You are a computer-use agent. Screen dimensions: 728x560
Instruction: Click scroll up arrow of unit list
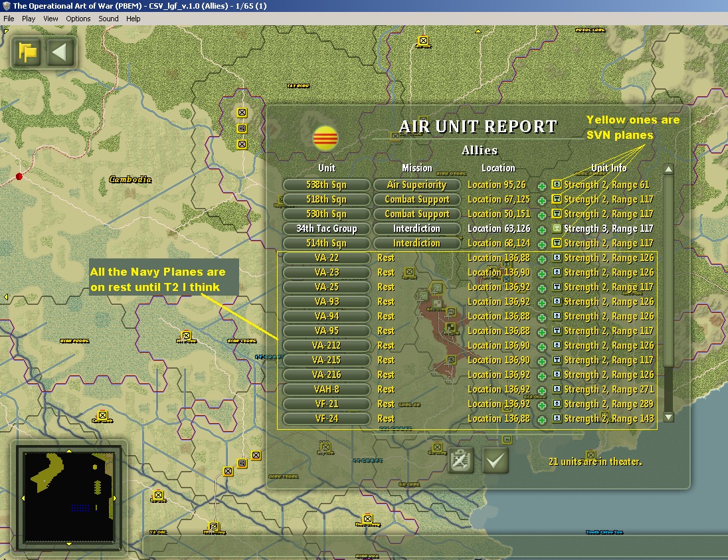(669, 169)
